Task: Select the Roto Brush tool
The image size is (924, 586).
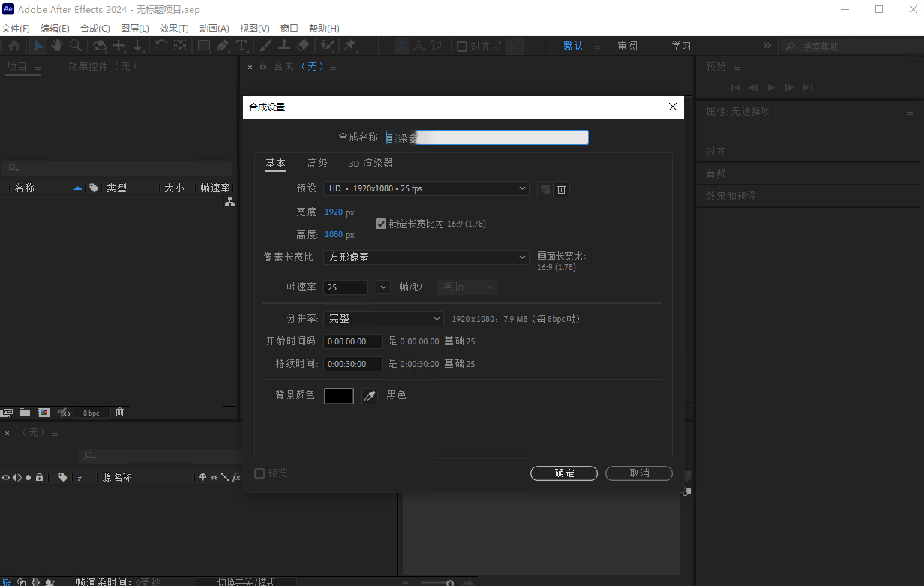Action: [327, 46]
